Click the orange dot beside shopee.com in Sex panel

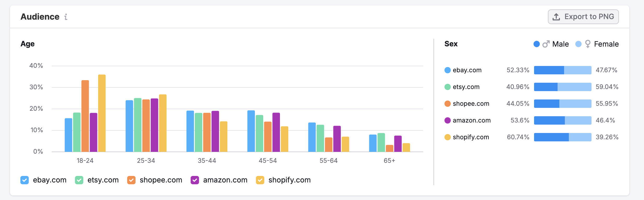(x=447, y=103)
